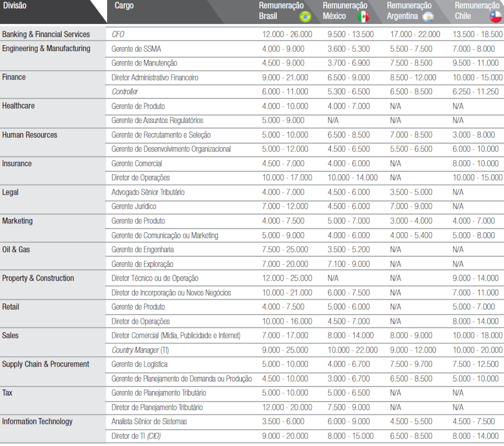Click Gerente de Comunicação ou Marketing
This screenshot has height=446, width=504.
[x=165, y=235]
